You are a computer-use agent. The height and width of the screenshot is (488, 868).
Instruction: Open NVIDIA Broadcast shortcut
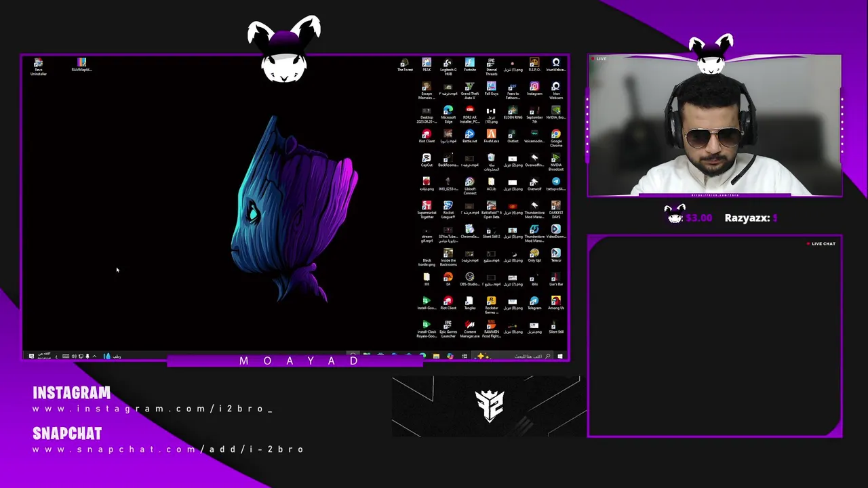pos(556,162)
